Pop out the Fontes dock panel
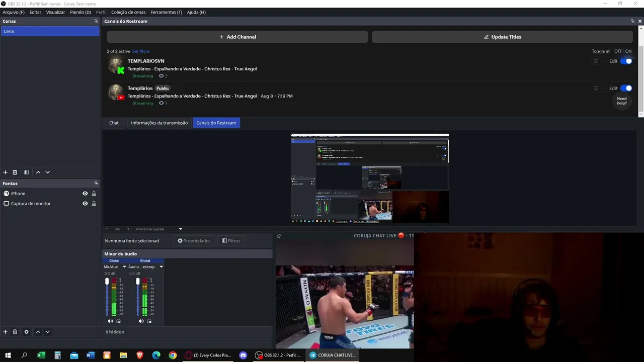This screenshot has width=644, height=362. [x=96, y=184]
